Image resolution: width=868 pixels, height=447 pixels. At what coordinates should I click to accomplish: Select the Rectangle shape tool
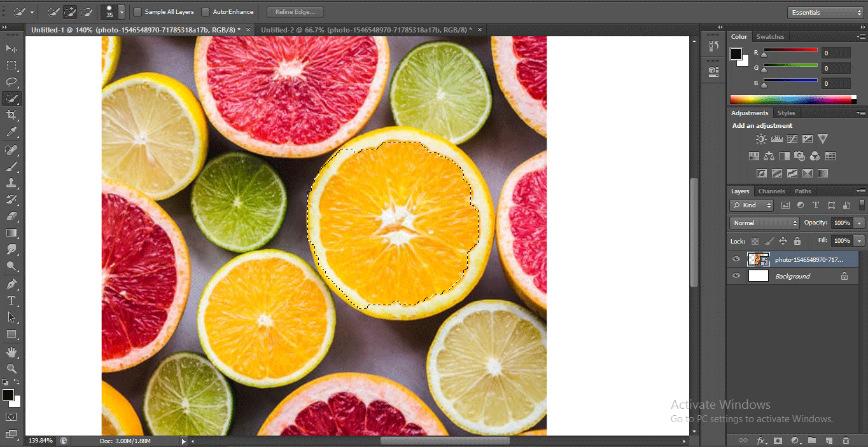coord(11,334)
